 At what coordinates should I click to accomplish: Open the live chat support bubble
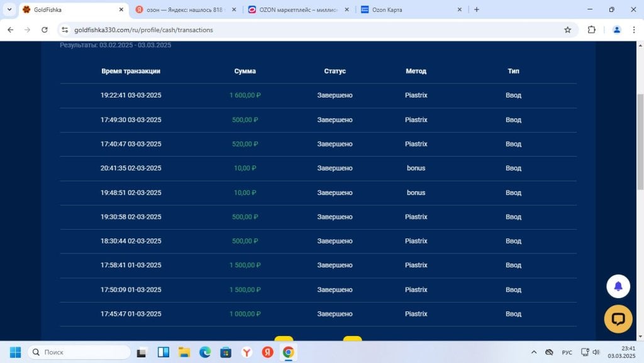(618, 319)
